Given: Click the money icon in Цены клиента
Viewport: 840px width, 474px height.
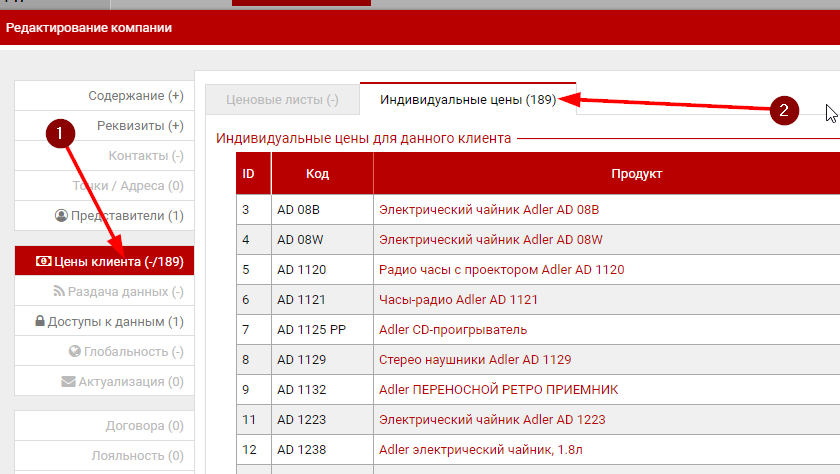Looking at the screenshot, I should pos(43,262).
